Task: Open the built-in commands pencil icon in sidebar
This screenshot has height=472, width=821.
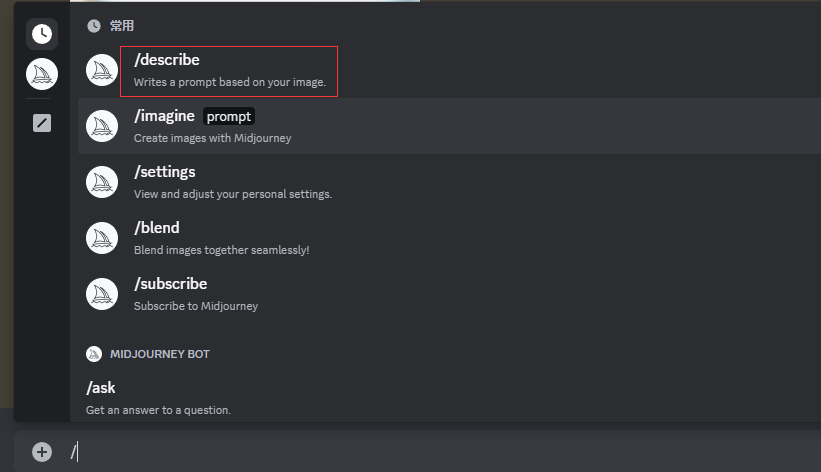Action: [42, 123]
